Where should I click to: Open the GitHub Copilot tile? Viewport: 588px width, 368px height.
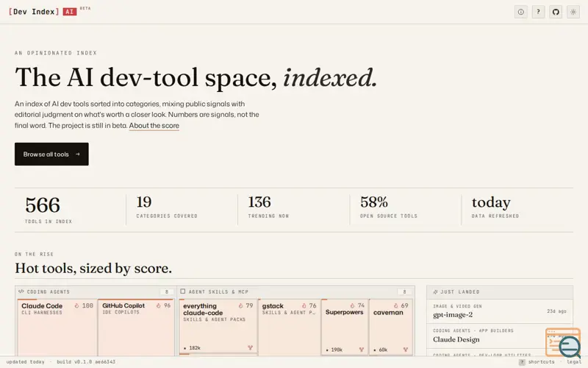137,328
